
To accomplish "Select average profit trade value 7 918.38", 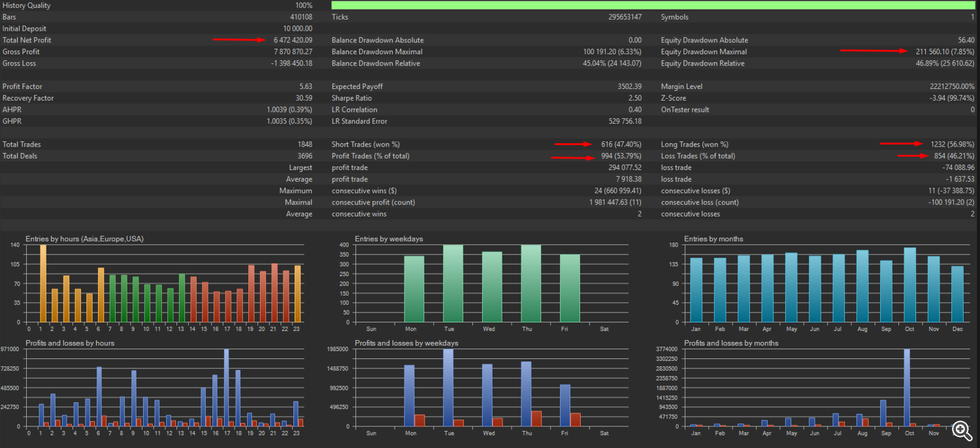I will tap(629, 179).
